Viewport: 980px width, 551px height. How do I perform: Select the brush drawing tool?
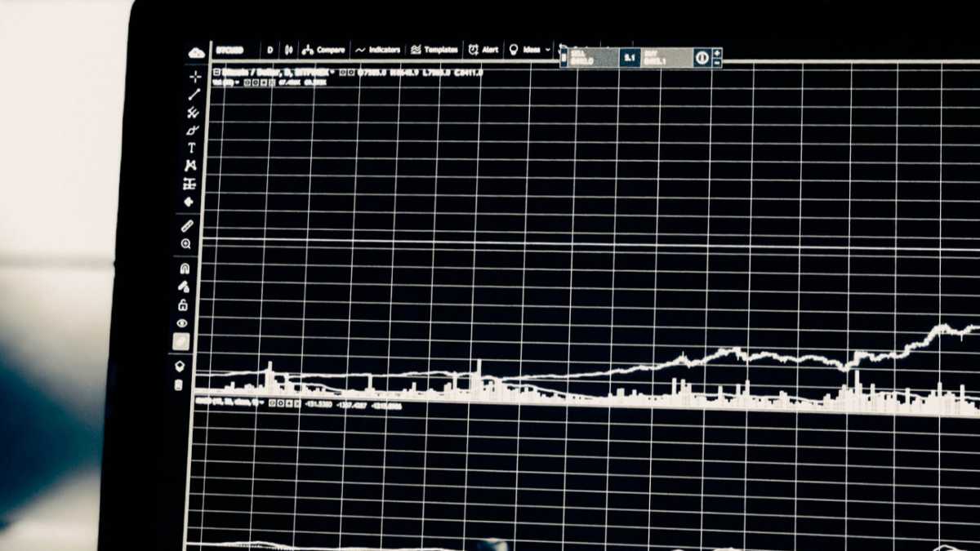193,131
